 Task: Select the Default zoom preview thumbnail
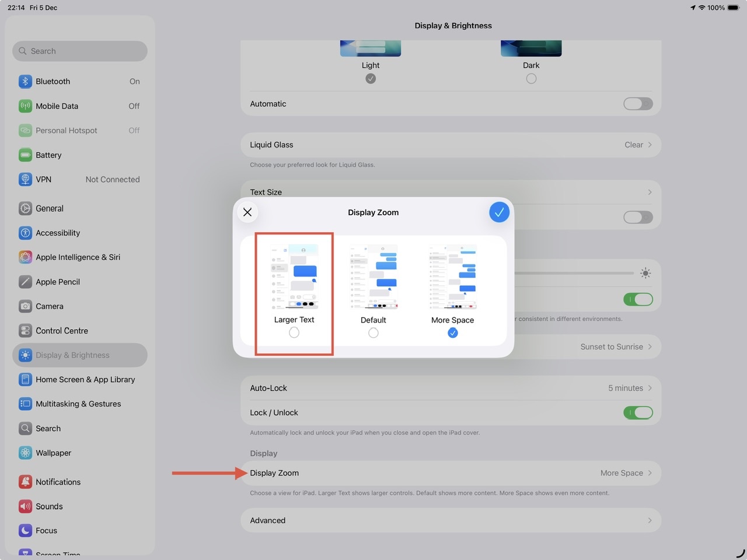point(373,276)
